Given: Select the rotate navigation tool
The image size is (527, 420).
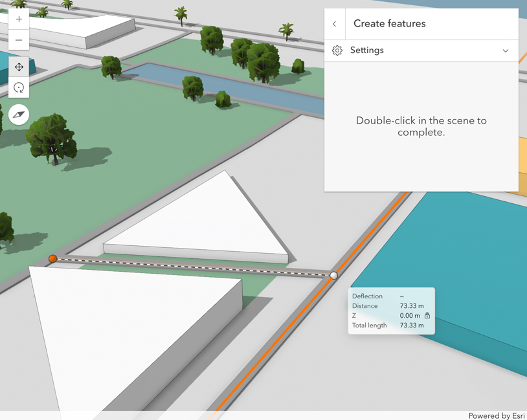Looking at the screenshot, I should [19, 88].
